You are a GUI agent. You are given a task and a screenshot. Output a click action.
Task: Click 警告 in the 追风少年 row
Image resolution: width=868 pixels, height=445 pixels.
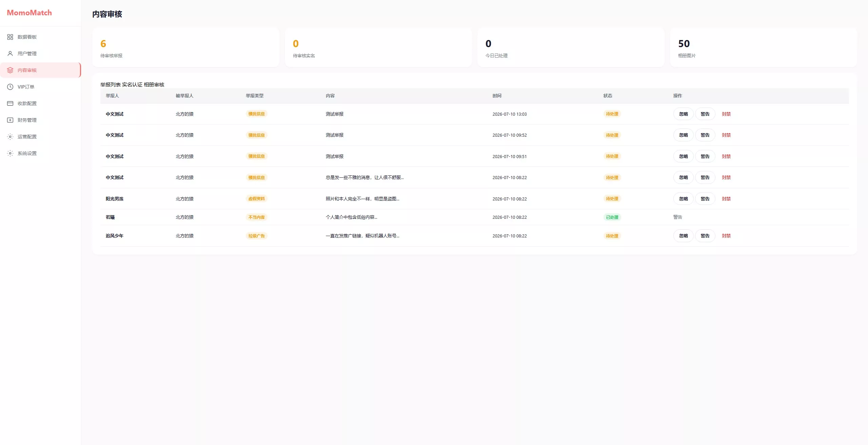click(x=705, y=236)
